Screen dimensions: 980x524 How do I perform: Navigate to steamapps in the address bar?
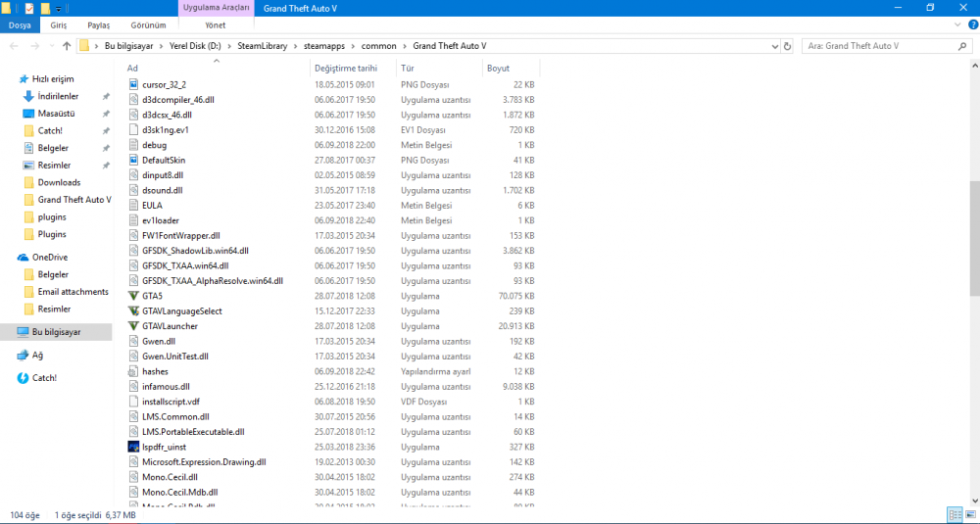(323, 46)
